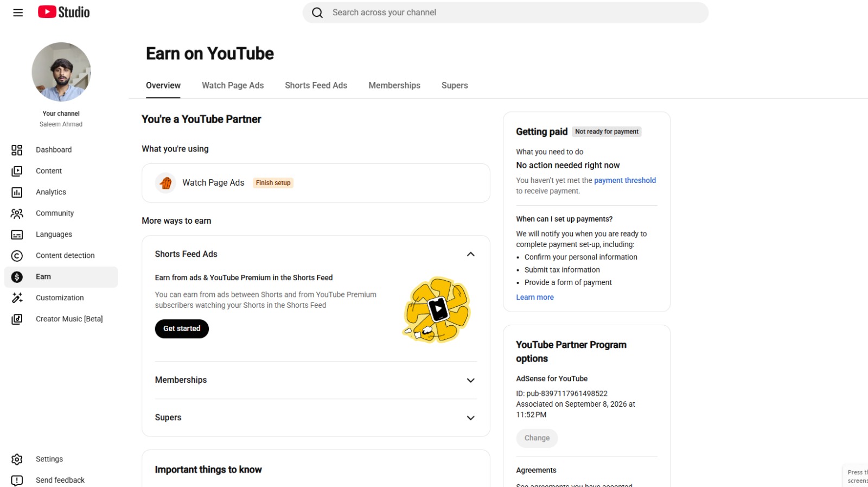Click the Creator Music icon
868x487 pixels.
pos(17,319)
